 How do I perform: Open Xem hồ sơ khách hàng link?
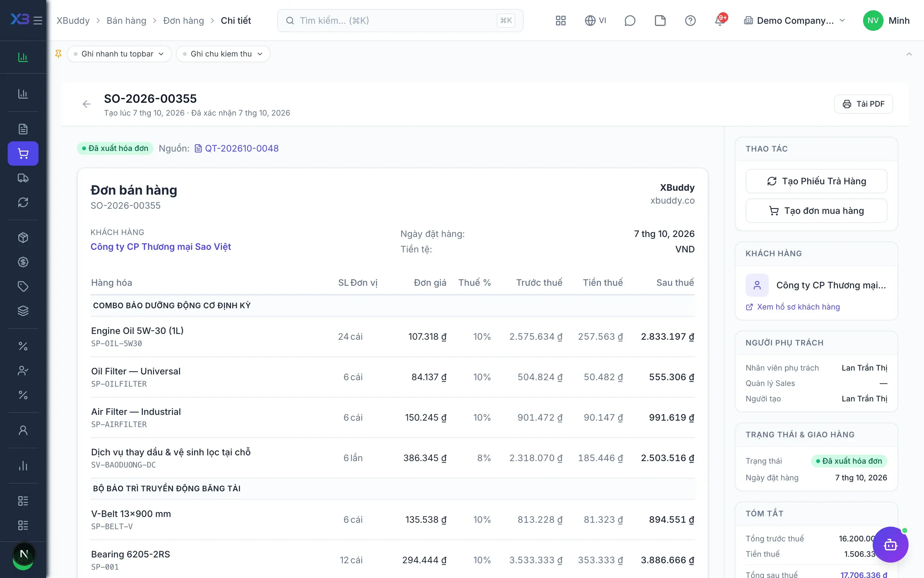point(793,307)
